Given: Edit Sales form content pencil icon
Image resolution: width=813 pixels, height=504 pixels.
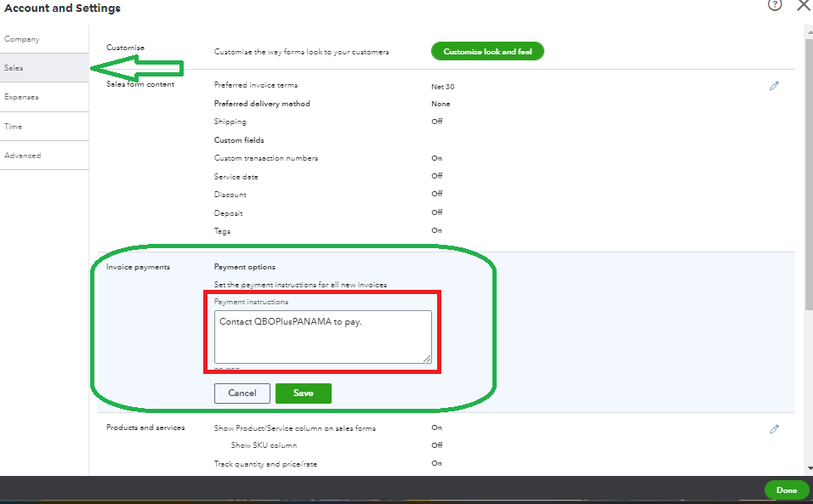Looking at the screenshot, I should (774, 86).
